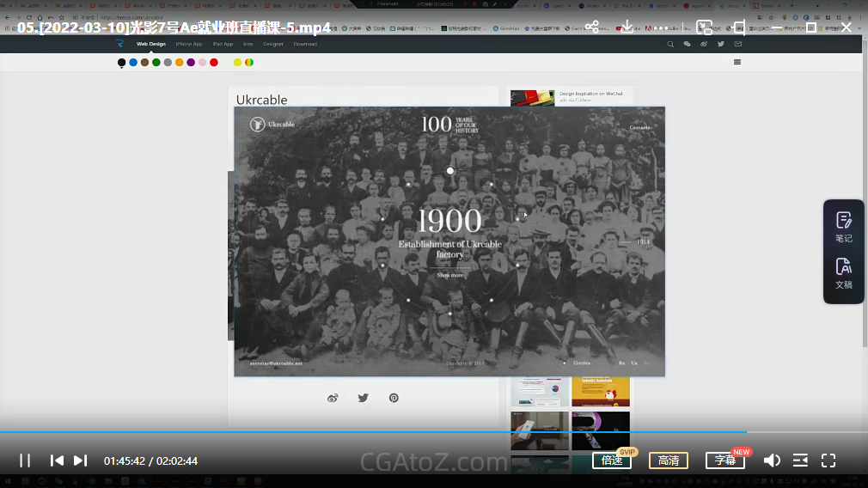Click Show more on Ukrcable image
The width and height of the screenshot is (868, 488).
coord(449,275)
